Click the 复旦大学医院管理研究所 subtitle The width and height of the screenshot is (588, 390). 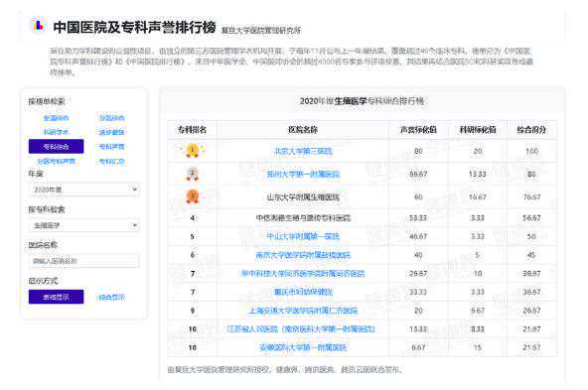click(x=260, y=31)
